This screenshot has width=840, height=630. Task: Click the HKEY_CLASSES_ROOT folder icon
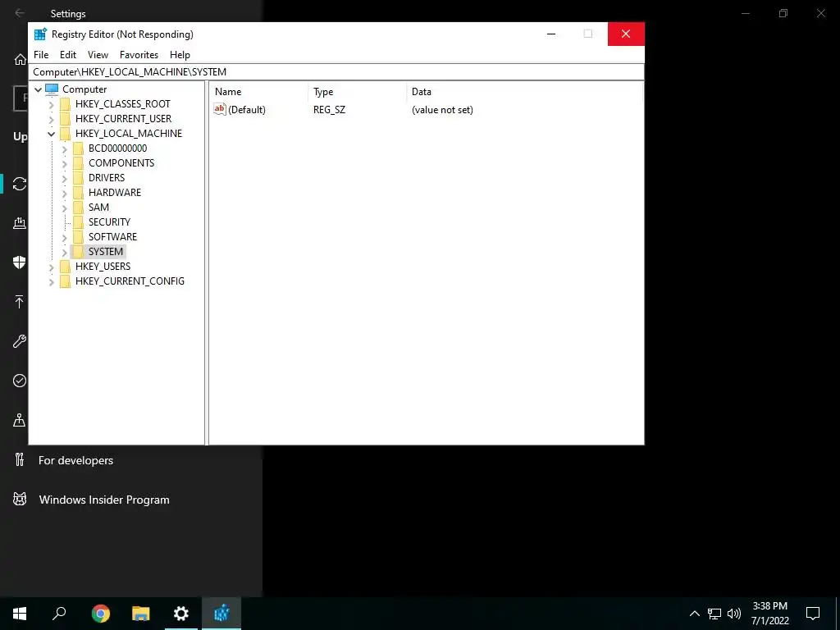click(66, 104)
